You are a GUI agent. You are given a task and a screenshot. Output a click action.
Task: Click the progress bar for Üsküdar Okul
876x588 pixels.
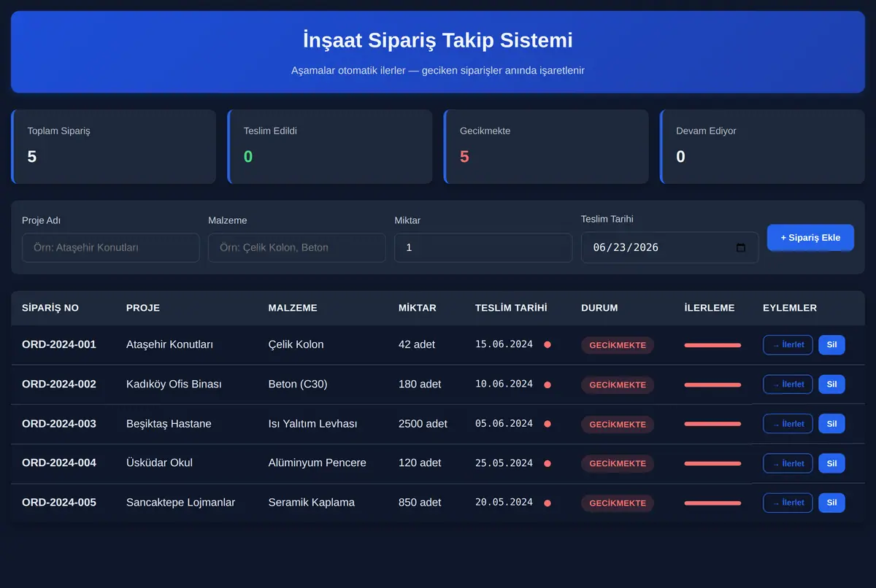pos(712,463)
